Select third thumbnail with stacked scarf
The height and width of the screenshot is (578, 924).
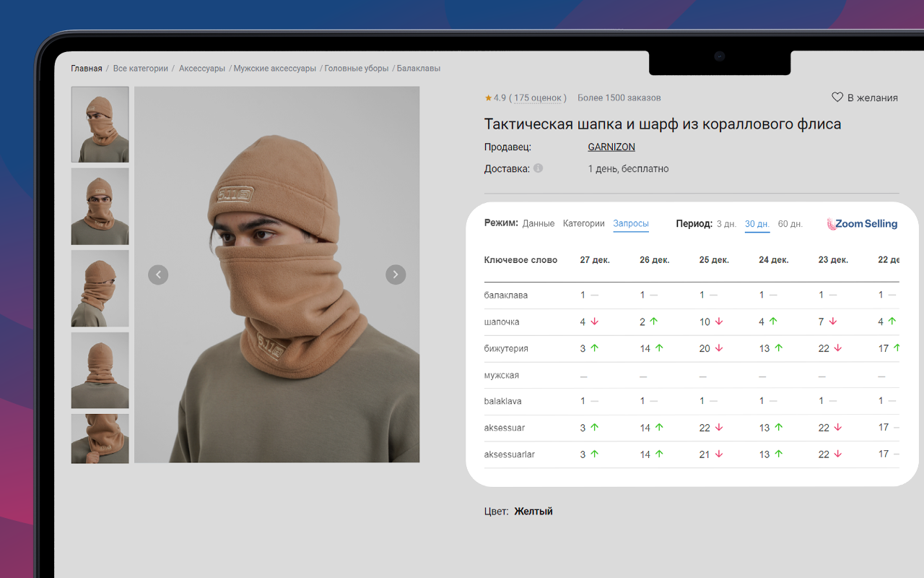point(100,288)
